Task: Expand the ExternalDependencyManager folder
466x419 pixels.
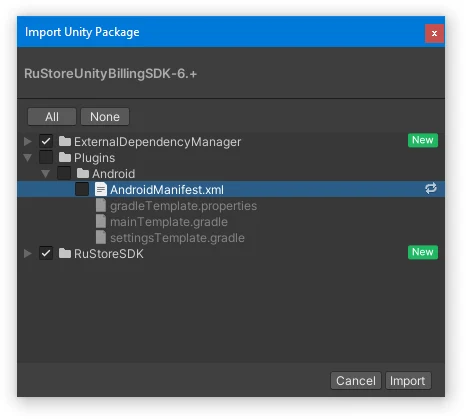Action: click(28, 141)
